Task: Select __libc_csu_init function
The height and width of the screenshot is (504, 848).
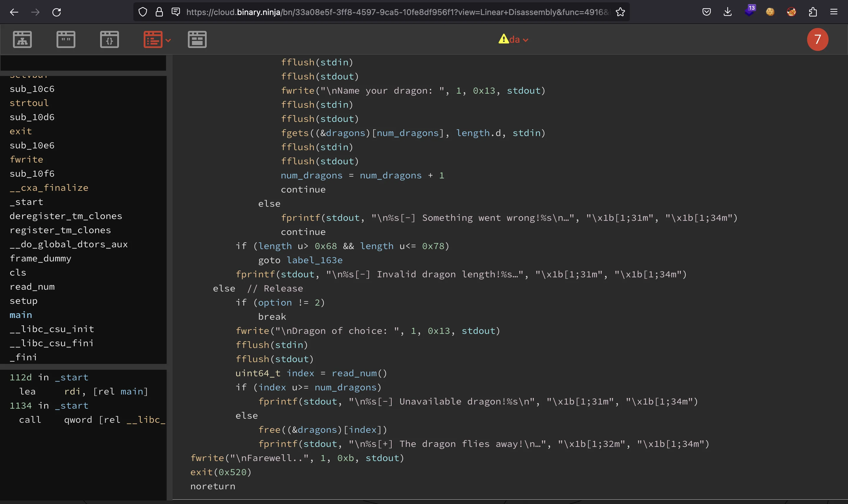Action: click(x=52, y=329)
